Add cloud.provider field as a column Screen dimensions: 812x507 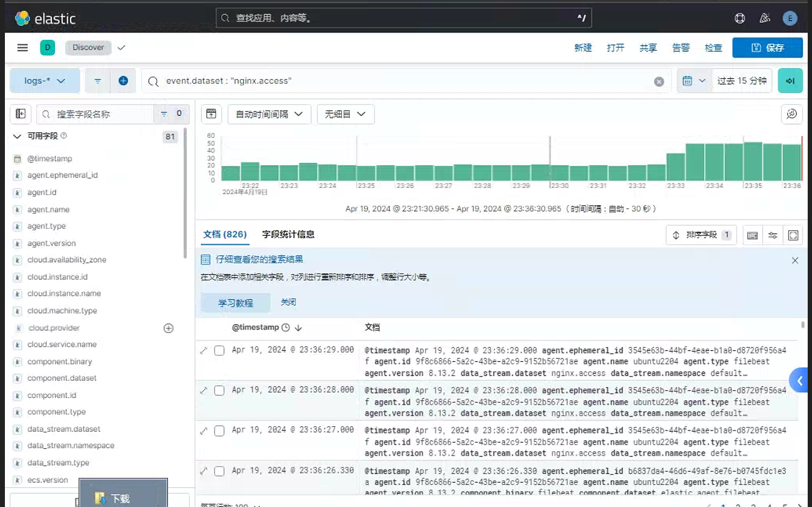coord(169,328)
